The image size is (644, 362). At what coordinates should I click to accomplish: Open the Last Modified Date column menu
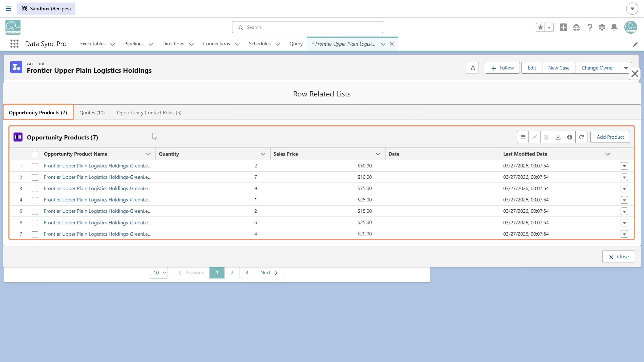coord(608,154)
